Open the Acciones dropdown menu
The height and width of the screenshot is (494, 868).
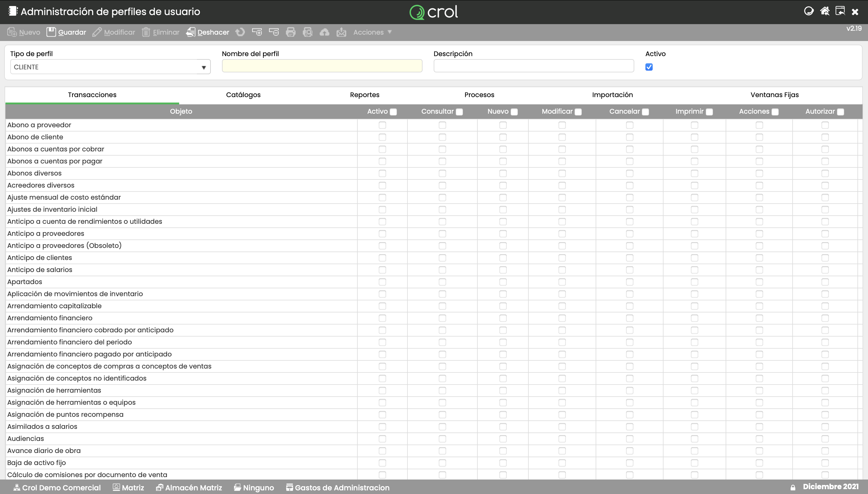pyautogui.click(x=372, y=32)
